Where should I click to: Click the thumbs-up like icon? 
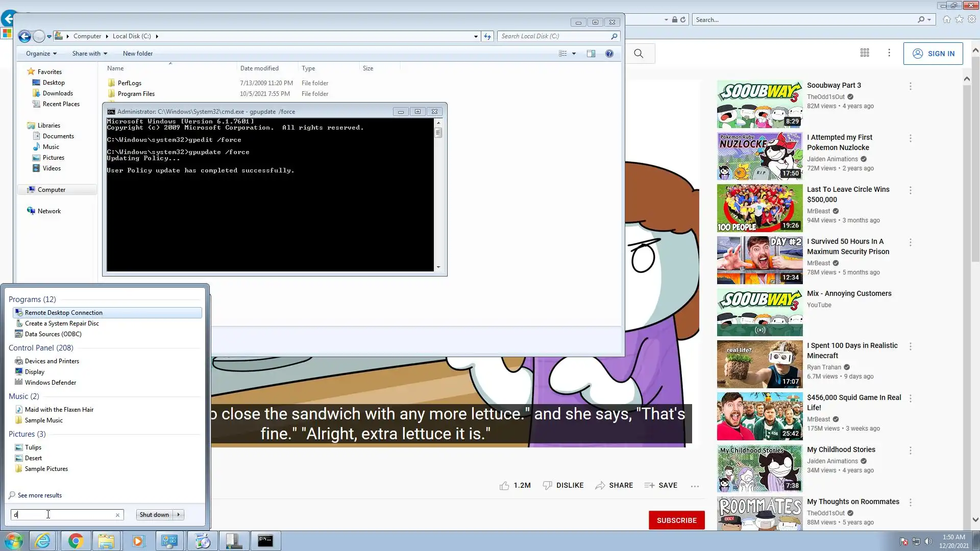[504, 486]
